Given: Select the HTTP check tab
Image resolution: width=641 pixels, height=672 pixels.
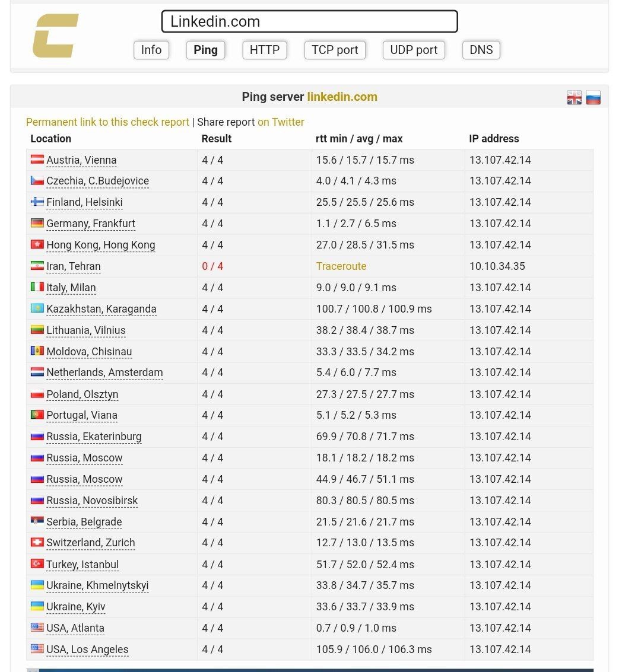Looking at the screenshot, I should tap(264, 50).
